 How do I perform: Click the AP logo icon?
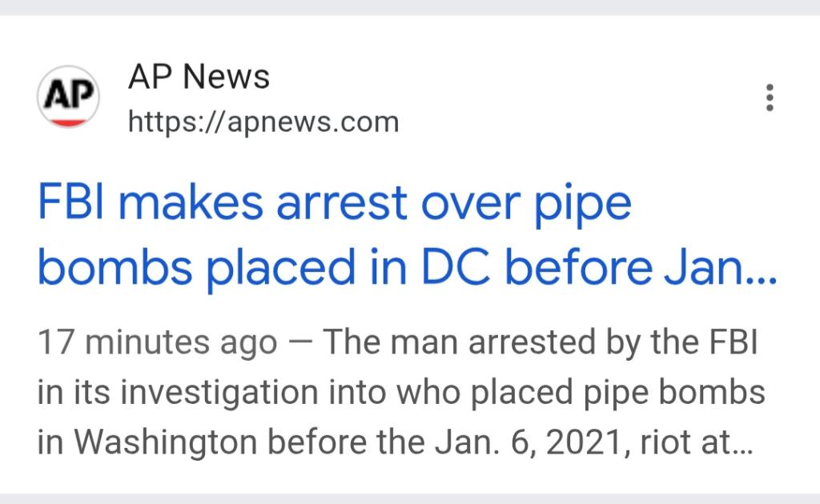67,97
